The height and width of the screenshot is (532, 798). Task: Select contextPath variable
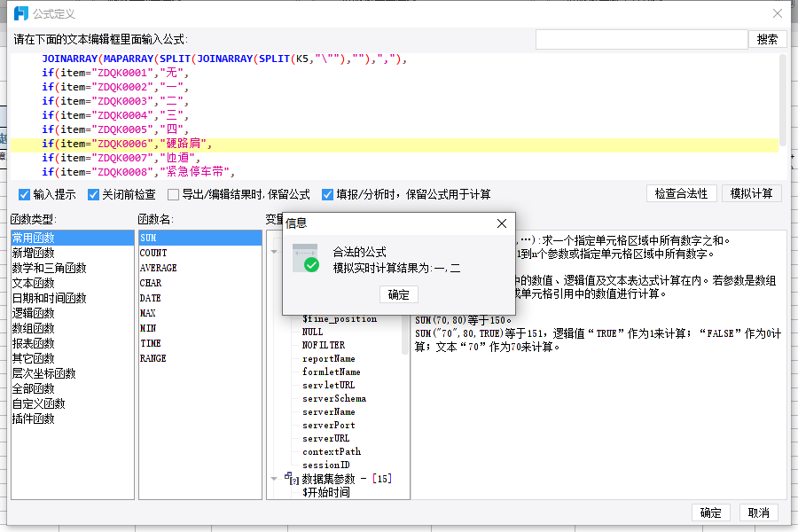332,451
